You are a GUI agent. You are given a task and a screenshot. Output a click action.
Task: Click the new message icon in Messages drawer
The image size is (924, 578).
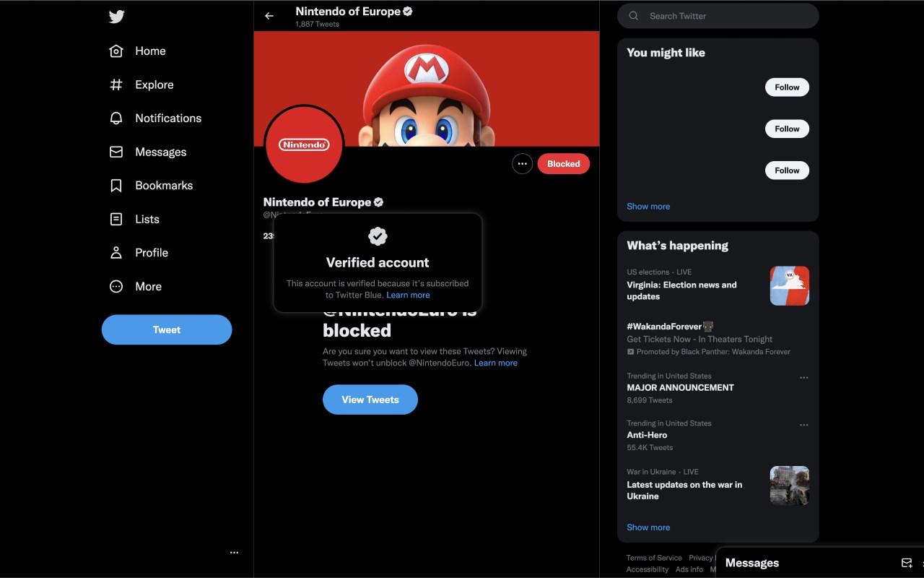pyautogui.click(x=907, y=563)
